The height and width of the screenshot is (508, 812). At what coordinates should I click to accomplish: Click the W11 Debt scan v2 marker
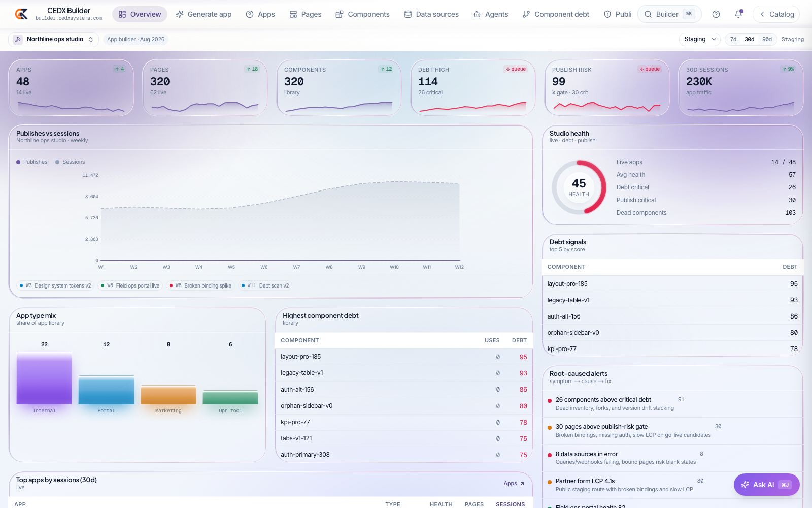(265, 285)
